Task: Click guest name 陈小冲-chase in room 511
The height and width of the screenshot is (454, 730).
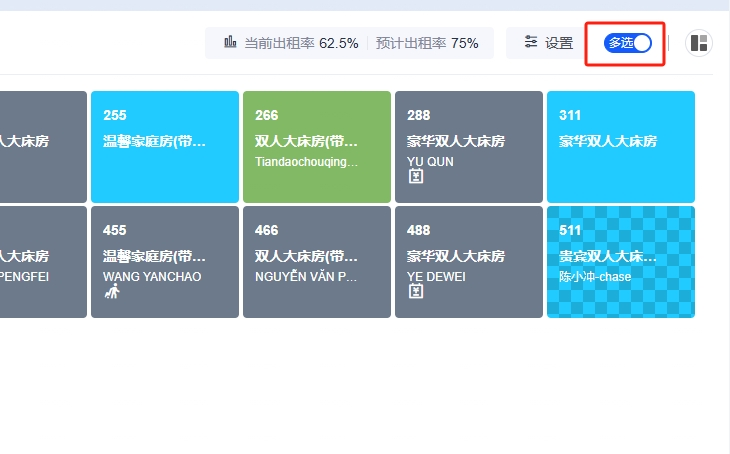Action: click(595, 276)
